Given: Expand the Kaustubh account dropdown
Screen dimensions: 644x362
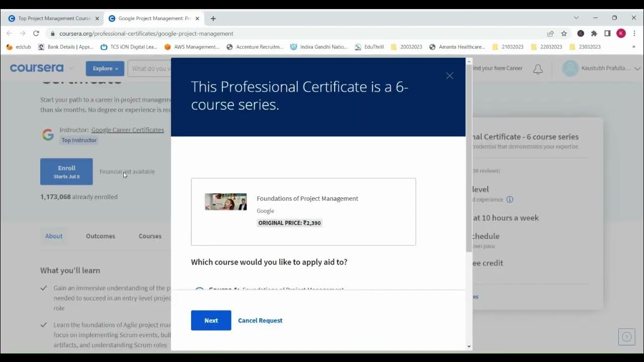Looking at the screenshot, I should [637, 68].
